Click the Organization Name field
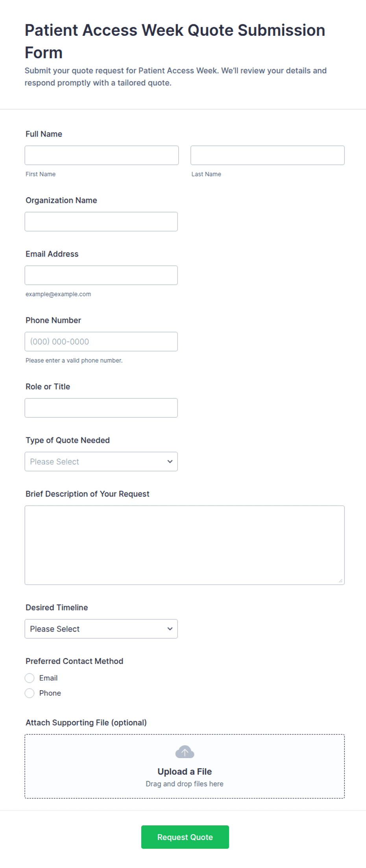The width and height of the screenshot is (366, 868). 101,221
